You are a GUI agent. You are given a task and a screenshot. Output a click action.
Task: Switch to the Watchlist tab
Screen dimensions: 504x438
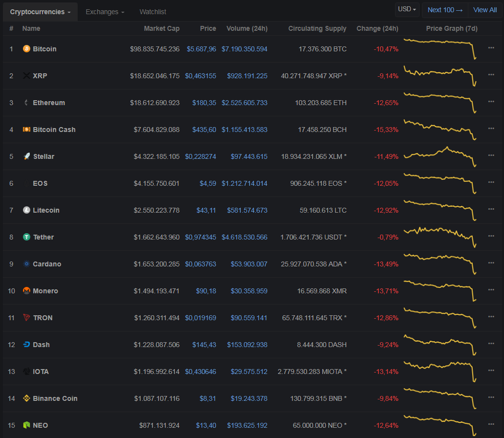[153, 12]
